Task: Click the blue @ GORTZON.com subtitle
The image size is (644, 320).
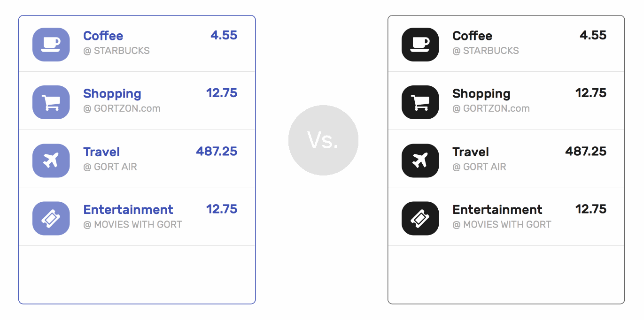Action: (x=122, y=109)
